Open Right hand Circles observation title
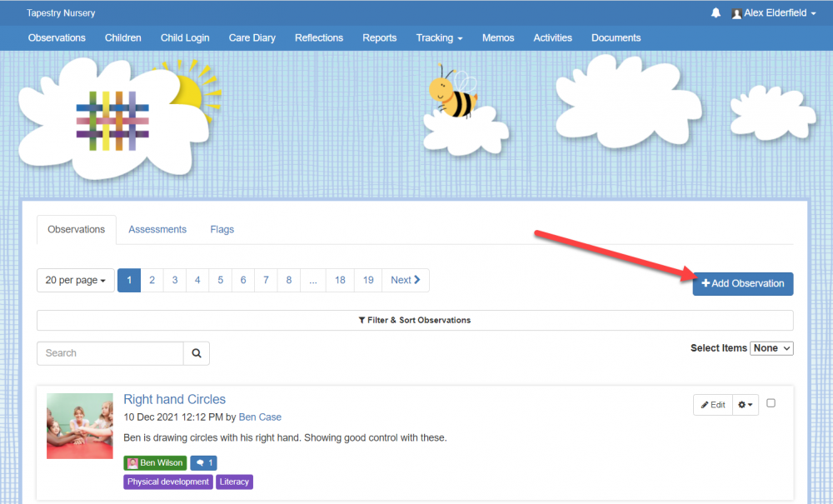Viewport: 833px width, 504px height. 174,399
